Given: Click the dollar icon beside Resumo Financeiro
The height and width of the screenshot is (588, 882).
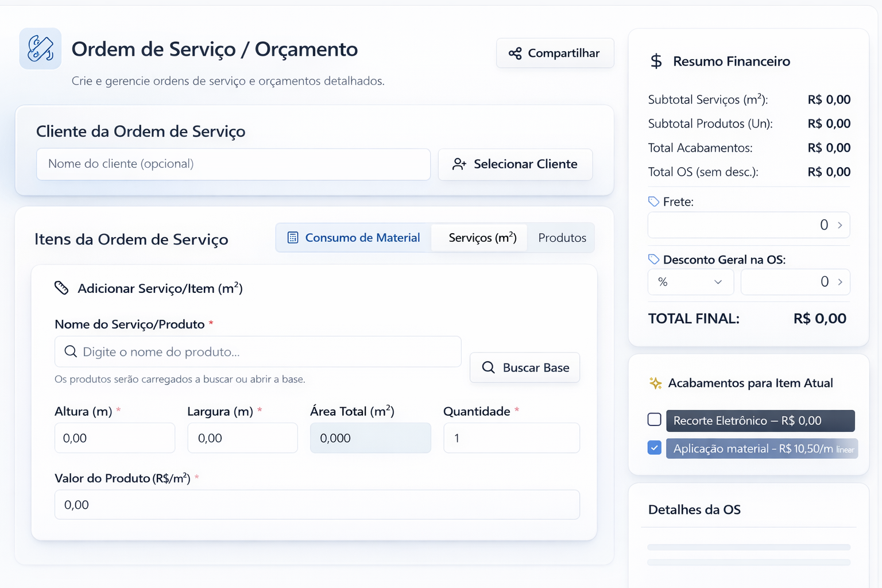Looking at the screenshot, I should pos(656,61).
